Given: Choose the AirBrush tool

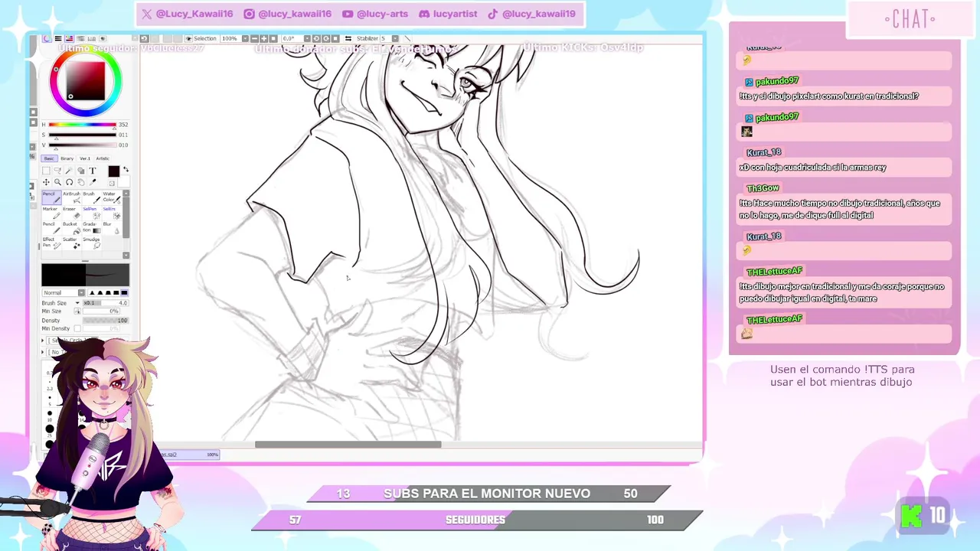Looking at the screenshot, I should pyautogui.click(x=72, y=197).
